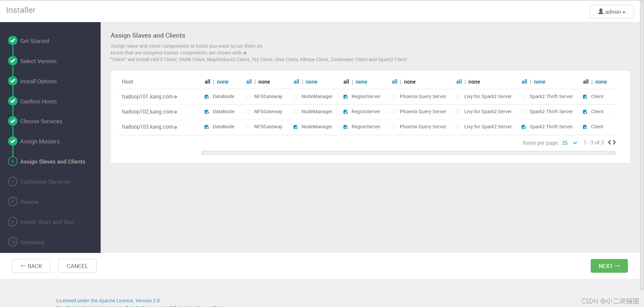Click the Install Options checkmark icon
This screenshot has height=307, width=644.
(x=13, y=81)
